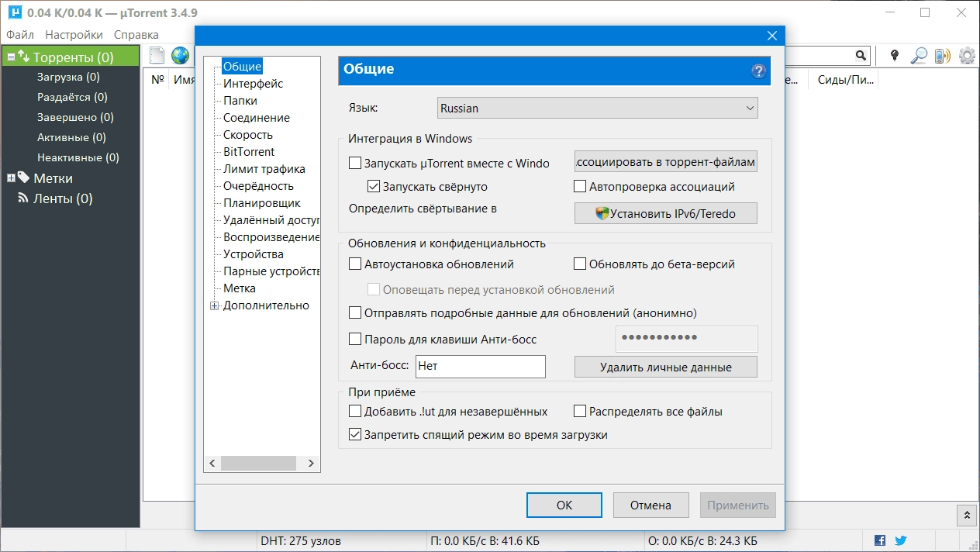
Task: Select Активные (0) in sidebar
Action: click(71, 137)
